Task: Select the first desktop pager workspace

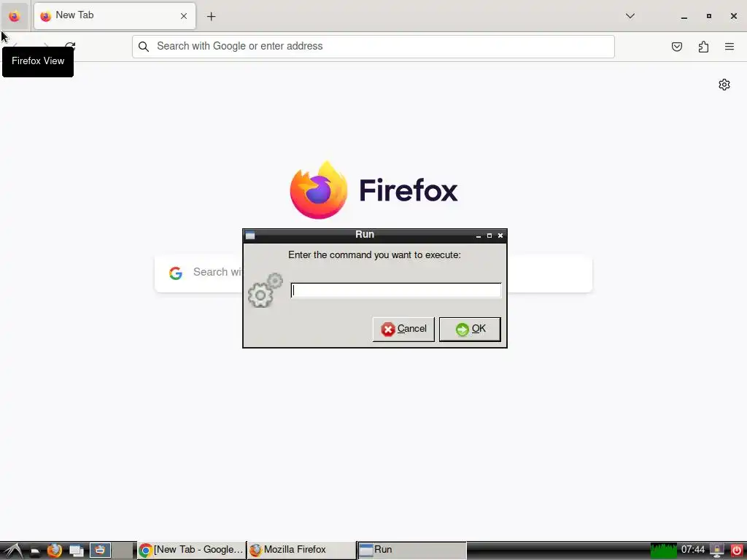Action: click(x=100, y=551)
